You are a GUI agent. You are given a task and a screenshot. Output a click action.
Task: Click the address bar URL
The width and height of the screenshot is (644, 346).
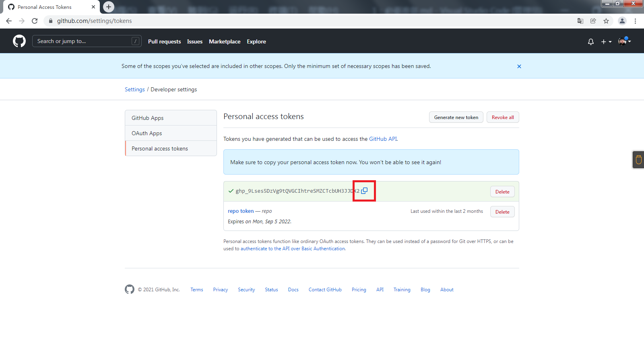tap(94, 21)
